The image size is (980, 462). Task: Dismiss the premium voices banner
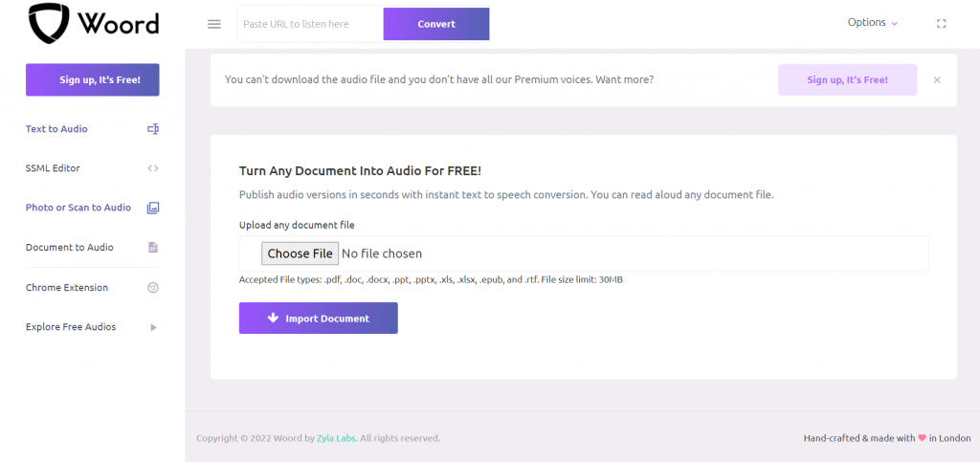[x=937, y=80]
